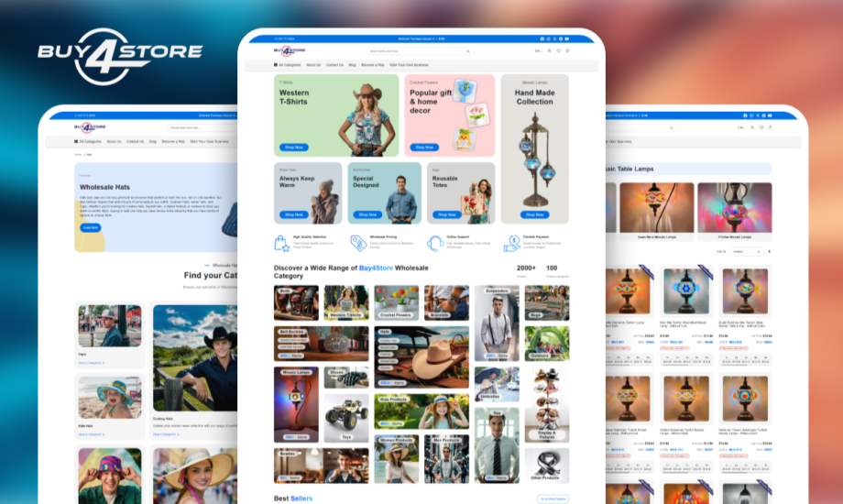Open the account user icon in right page
The height and width of the screenshot is (504, 843).
(752, 127)
